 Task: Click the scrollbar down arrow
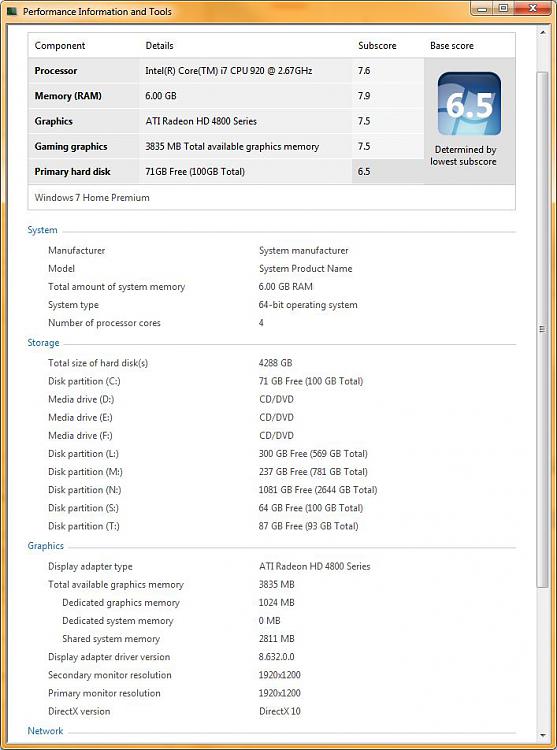point(543,735)
